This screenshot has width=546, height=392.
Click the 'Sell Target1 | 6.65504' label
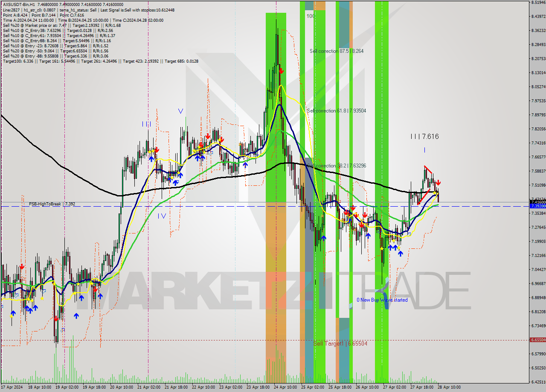340,343
